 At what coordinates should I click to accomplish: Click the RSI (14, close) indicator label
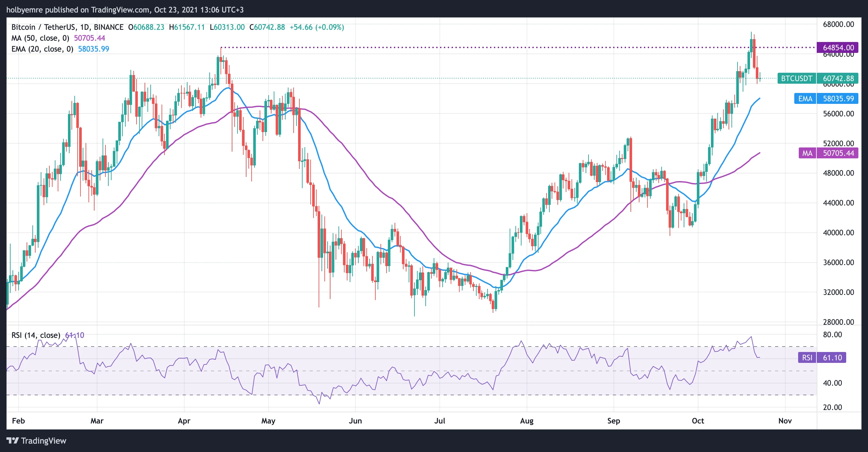[36, 335]
